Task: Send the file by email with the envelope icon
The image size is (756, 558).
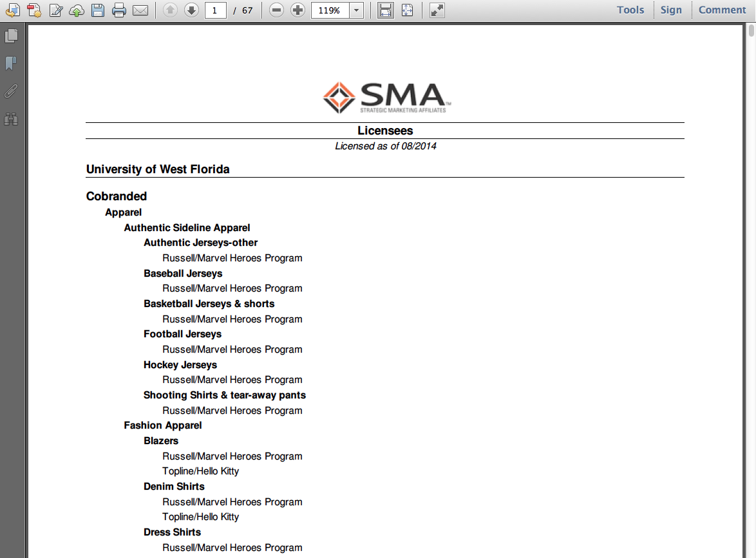Action: [x=140, y=10]
